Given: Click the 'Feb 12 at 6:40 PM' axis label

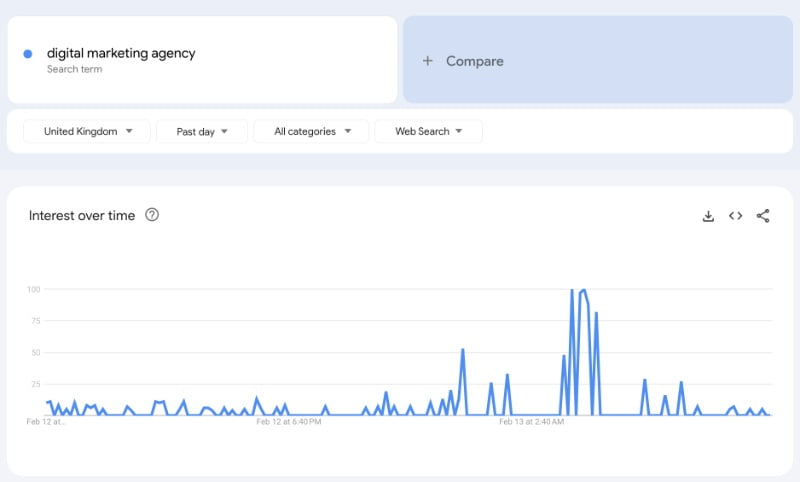Looking at the screenshot, I should click(289, 422).
